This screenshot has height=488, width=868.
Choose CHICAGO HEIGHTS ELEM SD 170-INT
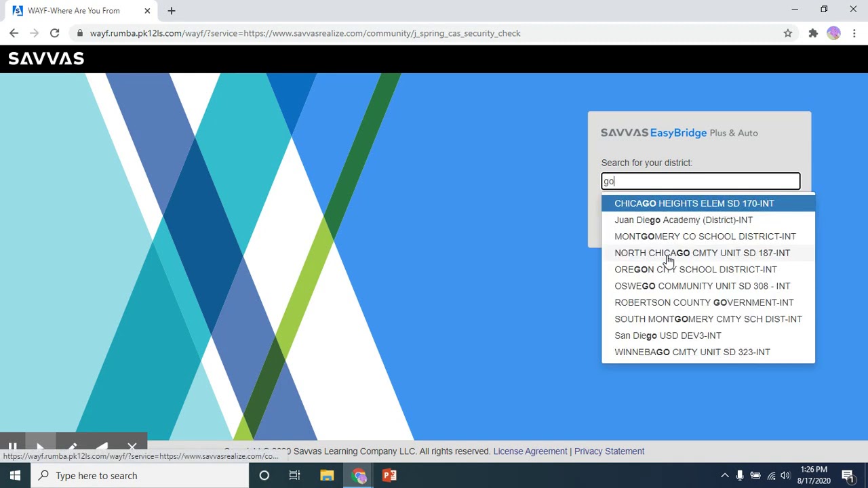[708, 203]
